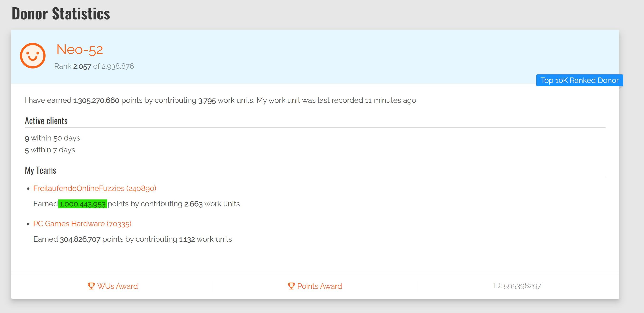Click the Neo-52 donor name

tap(79, 50)
